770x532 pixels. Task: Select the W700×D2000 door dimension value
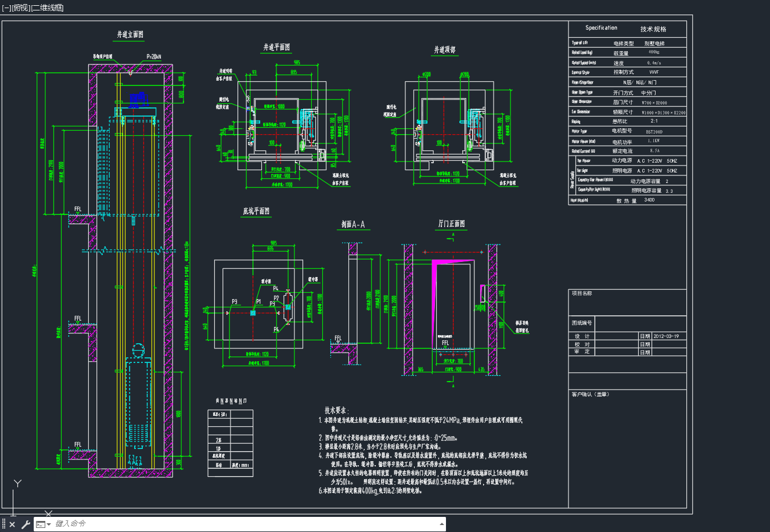(654, 103)
